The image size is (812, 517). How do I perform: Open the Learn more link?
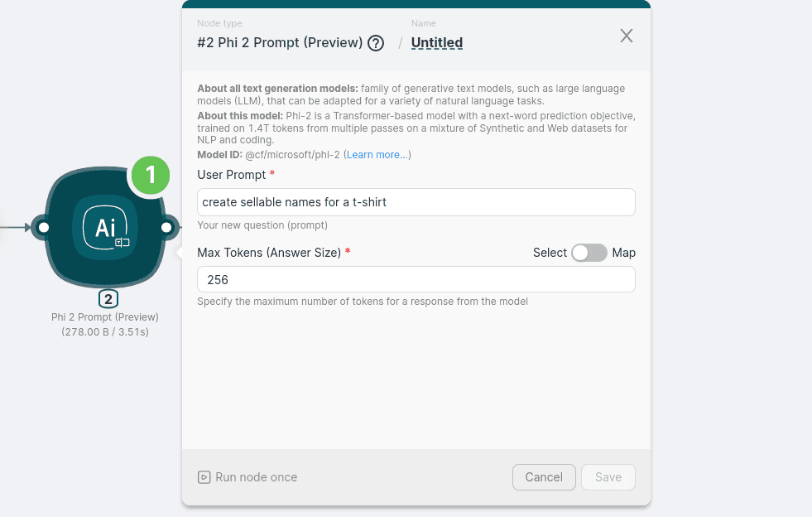pyautogui.click(x=377, y=155)
